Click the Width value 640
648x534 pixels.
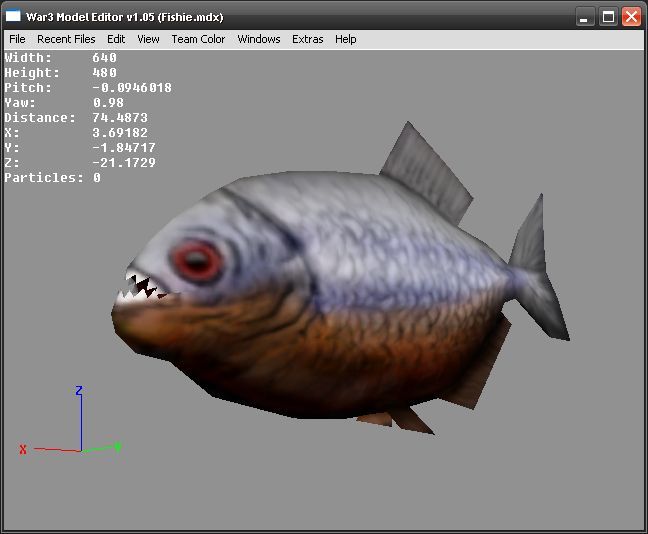point(105,57)
